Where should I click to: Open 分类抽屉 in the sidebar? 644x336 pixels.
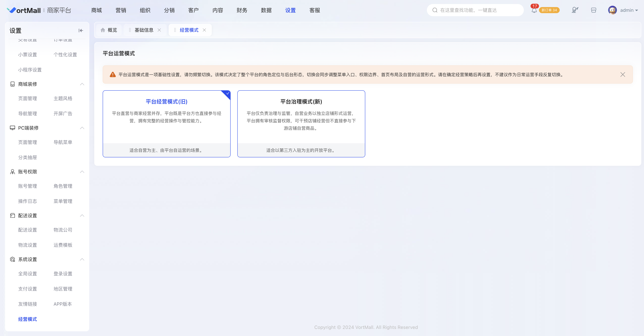point(27,157)
